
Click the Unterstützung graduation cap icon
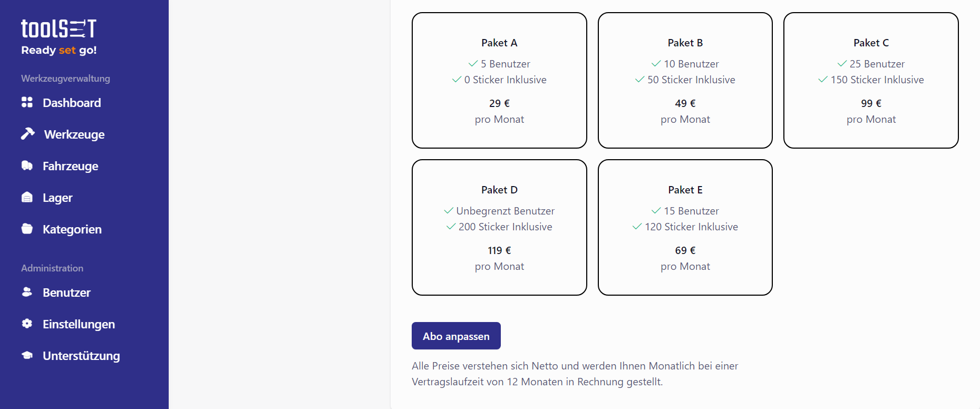click(27, 355)
